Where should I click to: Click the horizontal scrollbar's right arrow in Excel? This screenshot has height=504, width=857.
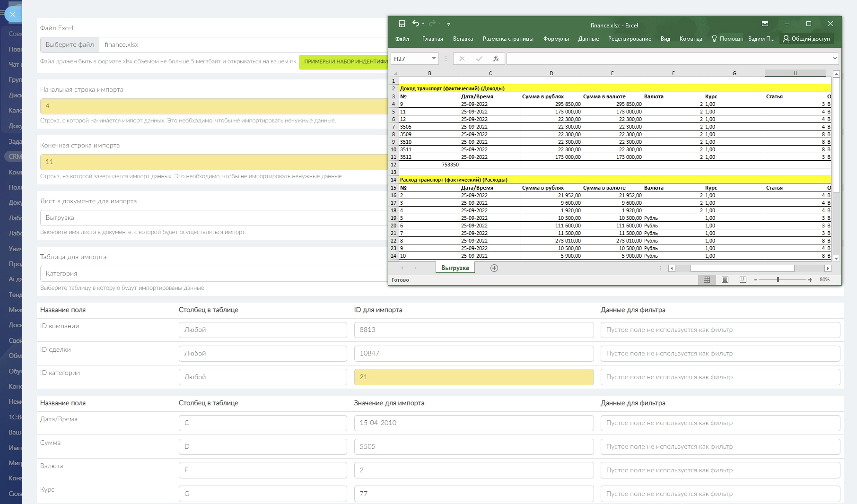pos(828,268)
